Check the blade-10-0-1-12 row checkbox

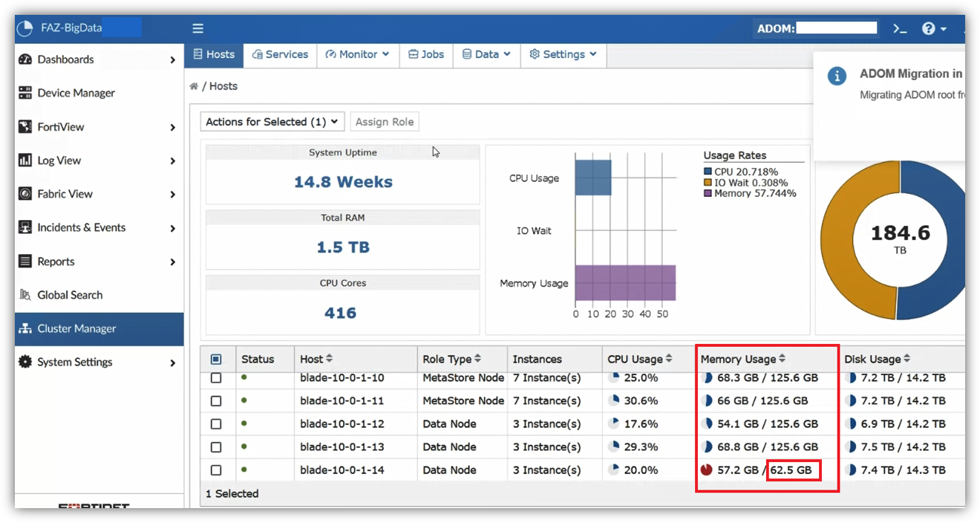click(216, 424)
